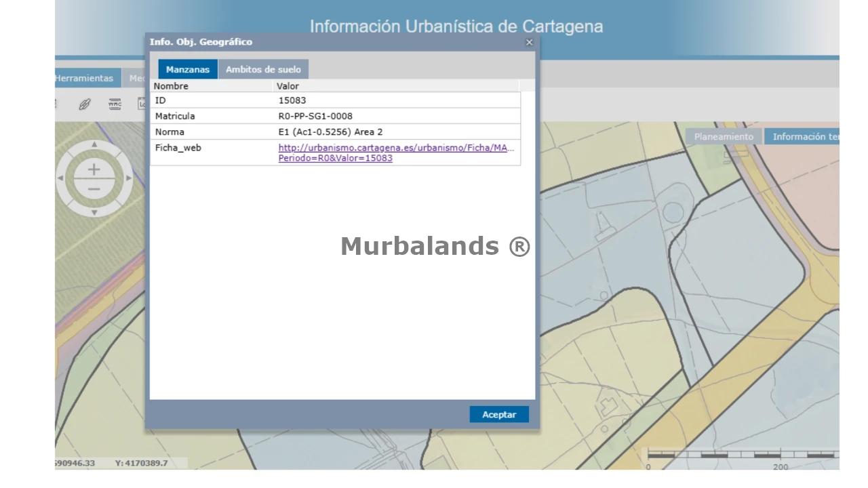The height and width of the screenshot is (488, 868).
Task: Zoom in with the plus button
Action: (94, 169)
